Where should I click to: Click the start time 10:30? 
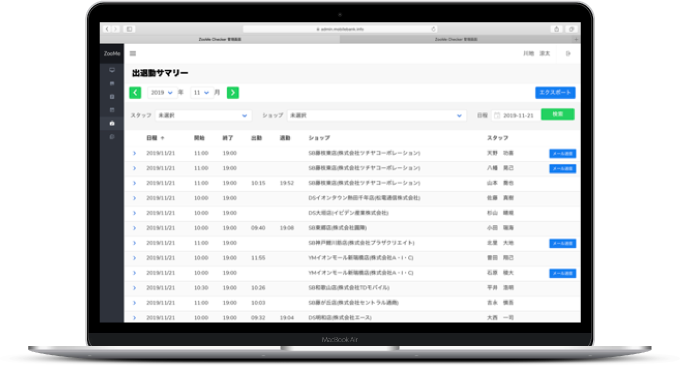201,288
